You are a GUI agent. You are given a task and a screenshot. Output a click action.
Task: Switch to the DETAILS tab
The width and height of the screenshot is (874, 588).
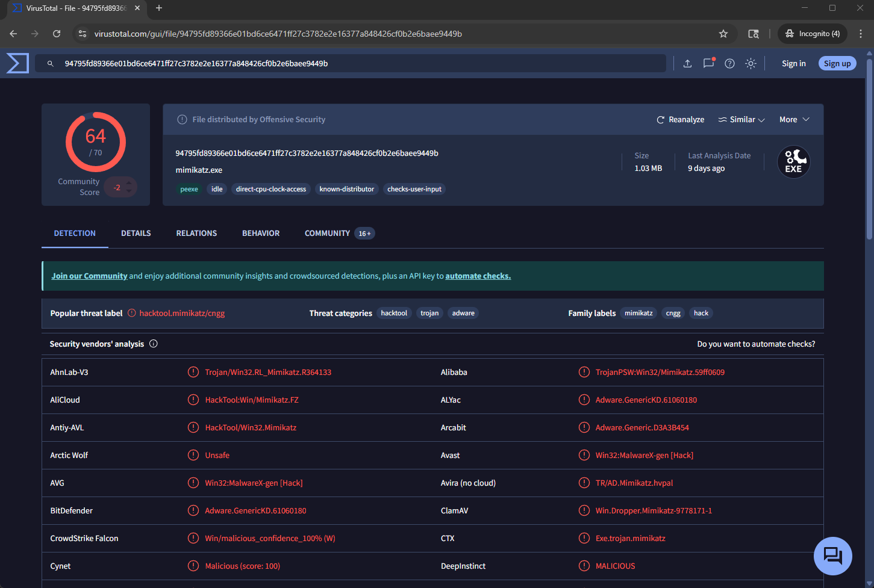[x=136, y=234]
